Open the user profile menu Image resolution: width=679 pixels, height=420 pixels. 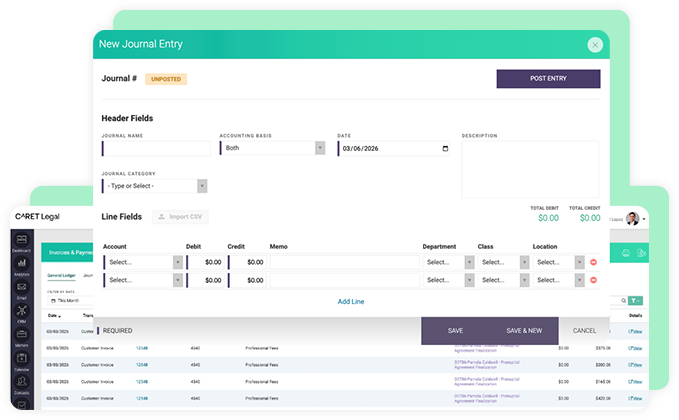click(x=634, y=219)
